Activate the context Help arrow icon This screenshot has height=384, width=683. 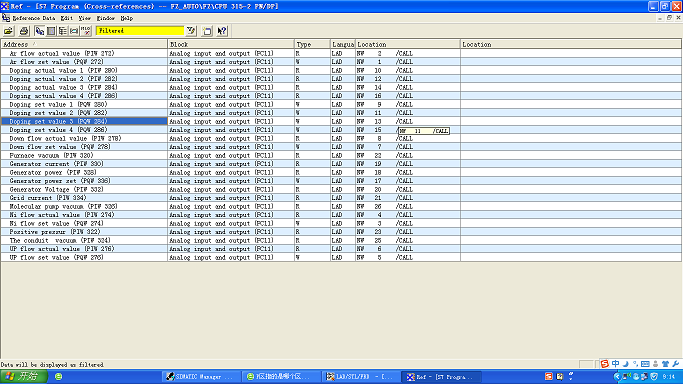click(x=222, y=31)
